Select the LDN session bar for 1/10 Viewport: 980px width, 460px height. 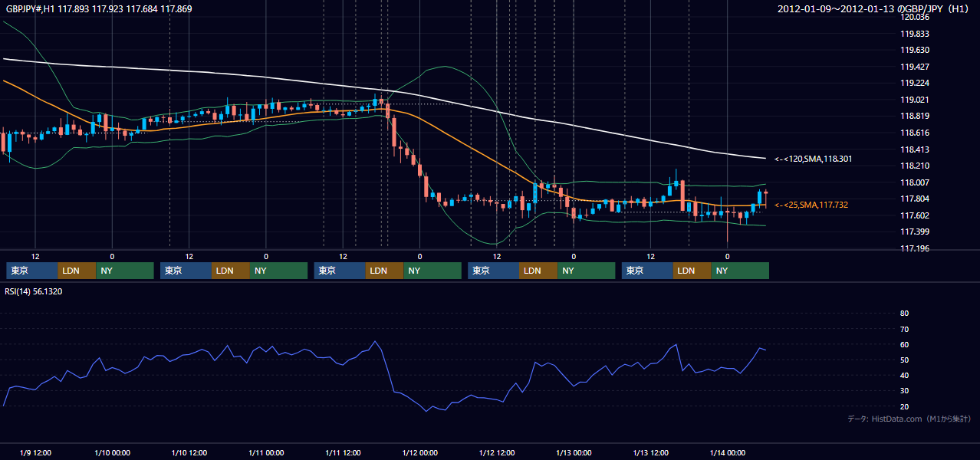click(x=231, y=271)
